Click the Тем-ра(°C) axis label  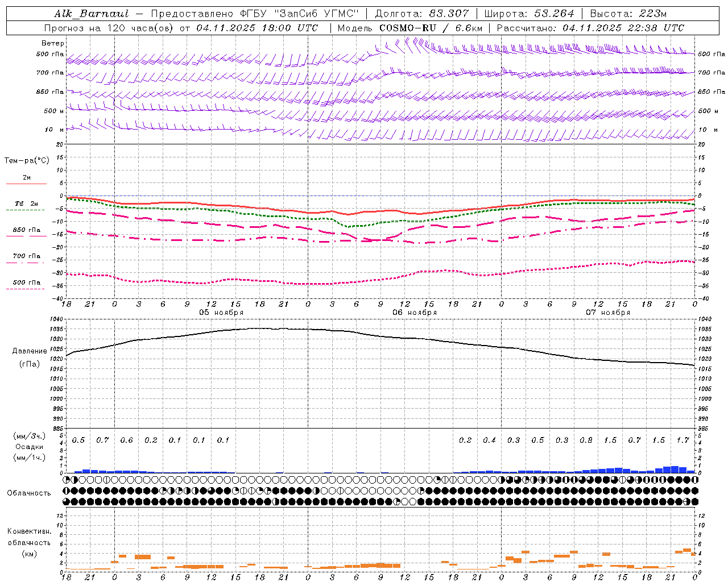click(x=27, y=160)
